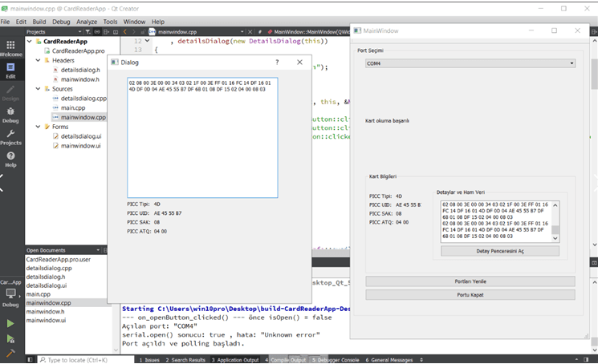Viewport: 598px width, 364px height.
Task: Collapse the CardReaderApp project node
Action: [x=30, y=41]
